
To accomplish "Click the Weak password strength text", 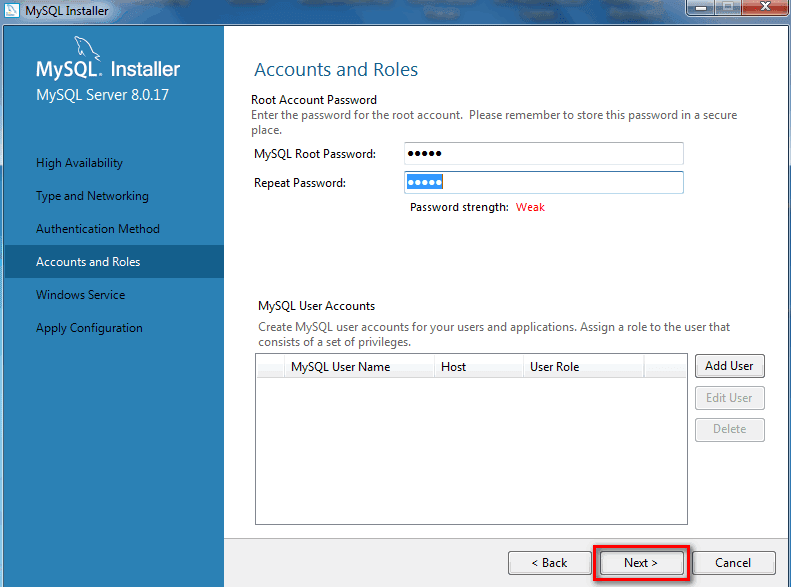I will [530, 207].
